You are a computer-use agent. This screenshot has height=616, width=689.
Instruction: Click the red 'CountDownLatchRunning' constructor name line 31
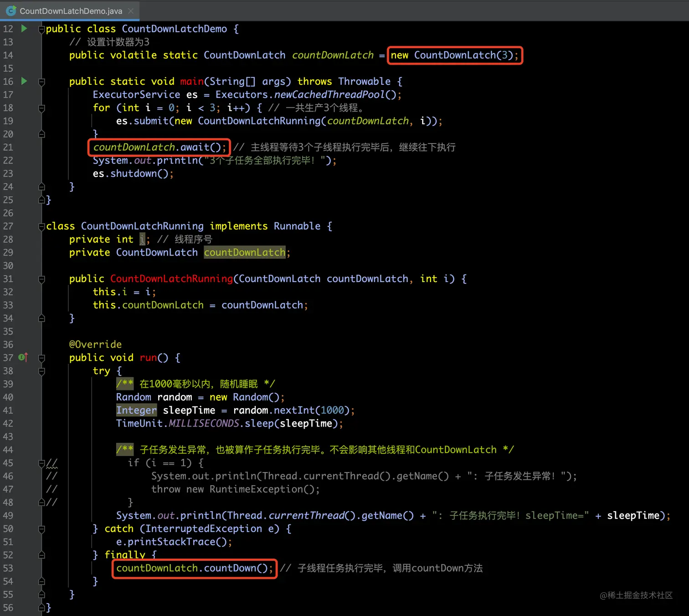pos(171,279)
